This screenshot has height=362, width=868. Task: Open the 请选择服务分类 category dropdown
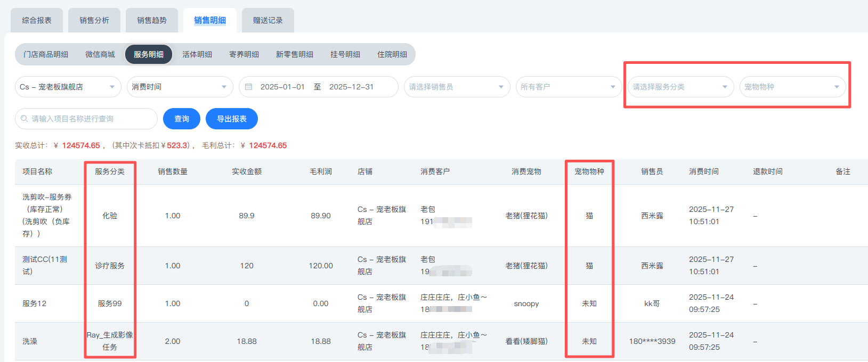[680, 87]
